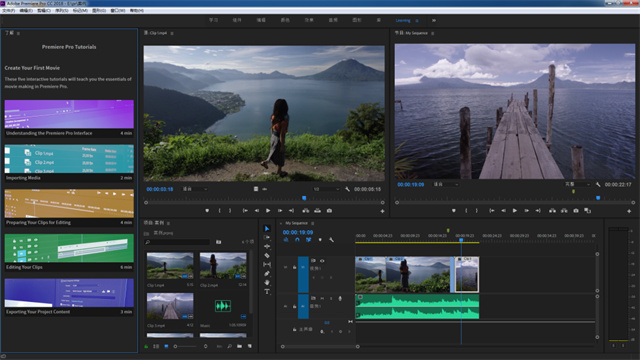Play the Clip 1 source monitor
Viewport: 640px width, 360px height.
(x=268, y=211)
